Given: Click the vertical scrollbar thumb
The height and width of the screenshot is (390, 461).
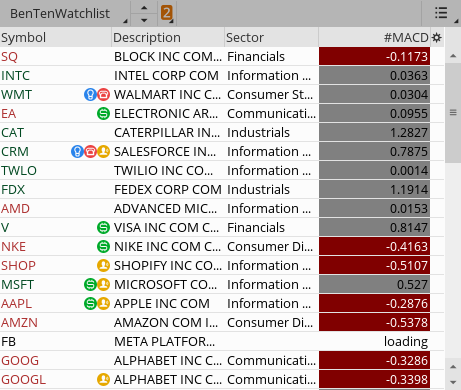Looking at the screenshot, I should [453, 113].
